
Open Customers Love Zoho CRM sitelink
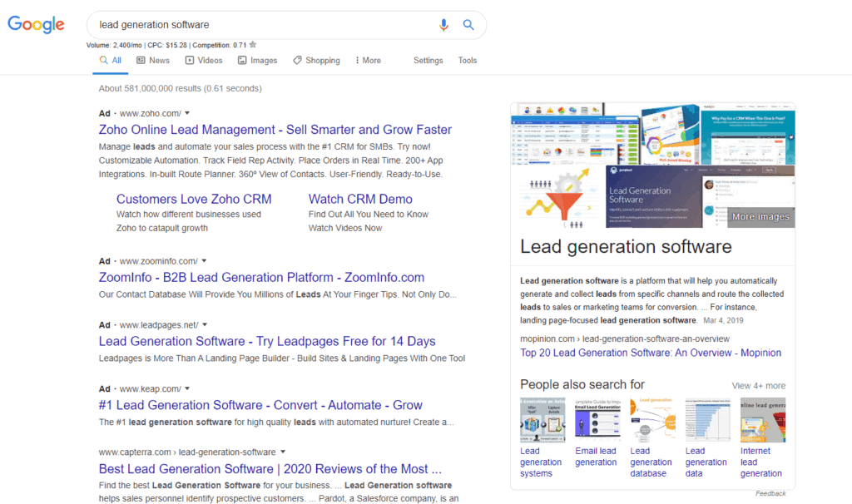tap(194, 200)
